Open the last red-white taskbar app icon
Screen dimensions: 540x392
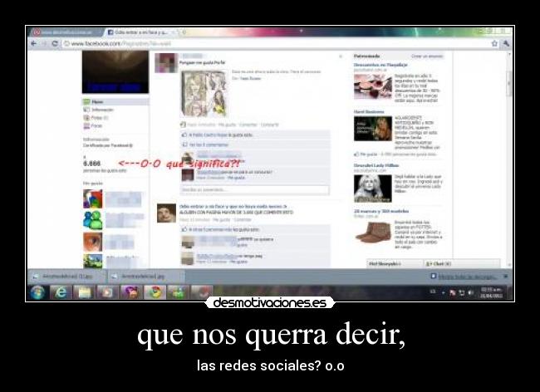(201, 293)
